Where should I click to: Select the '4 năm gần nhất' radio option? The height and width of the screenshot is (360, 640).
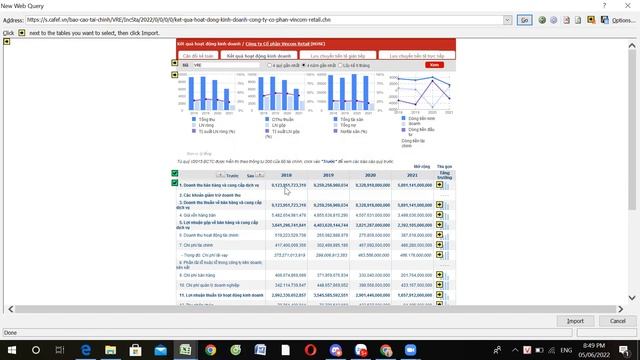[304, 65]
